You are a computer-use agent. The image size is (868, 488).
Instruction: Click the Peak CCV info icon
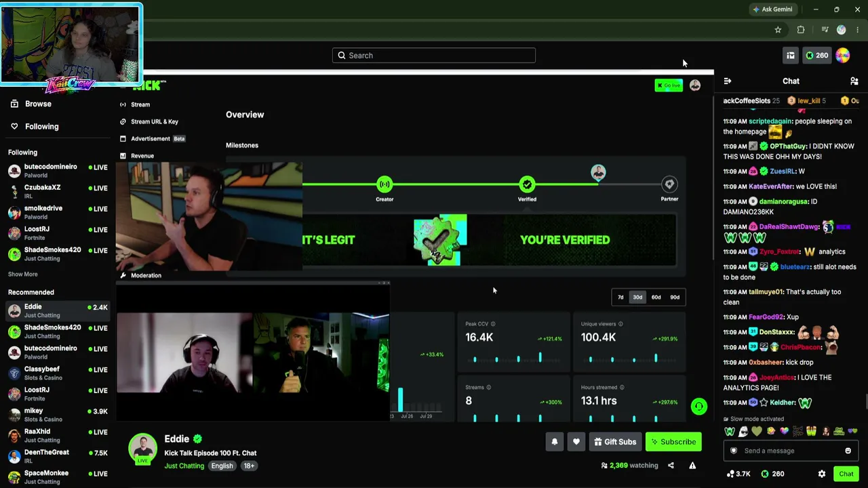(x=493, y=324)
